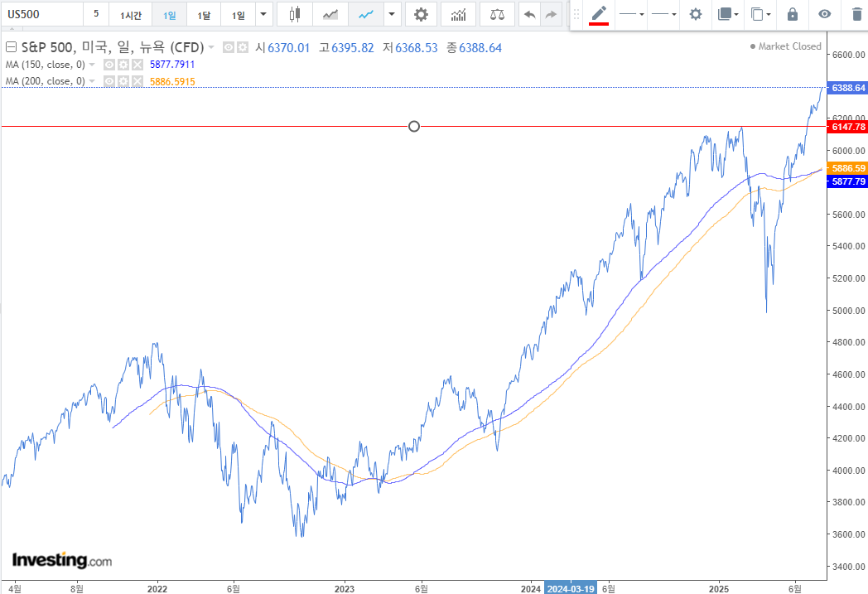
Task: Click the blue 5877.79 price label
Action: tap(847, 181)
